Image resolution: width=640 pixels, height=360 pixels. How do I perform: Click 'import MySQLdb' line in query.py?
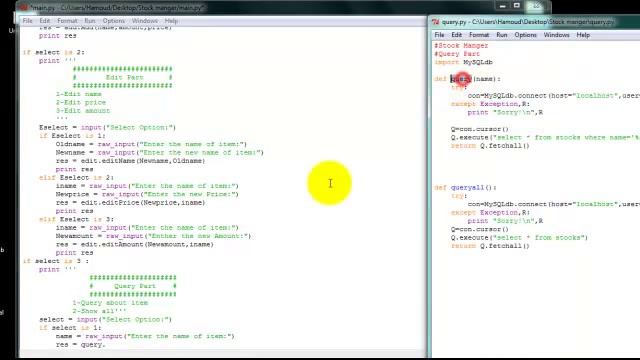(463, 62)
